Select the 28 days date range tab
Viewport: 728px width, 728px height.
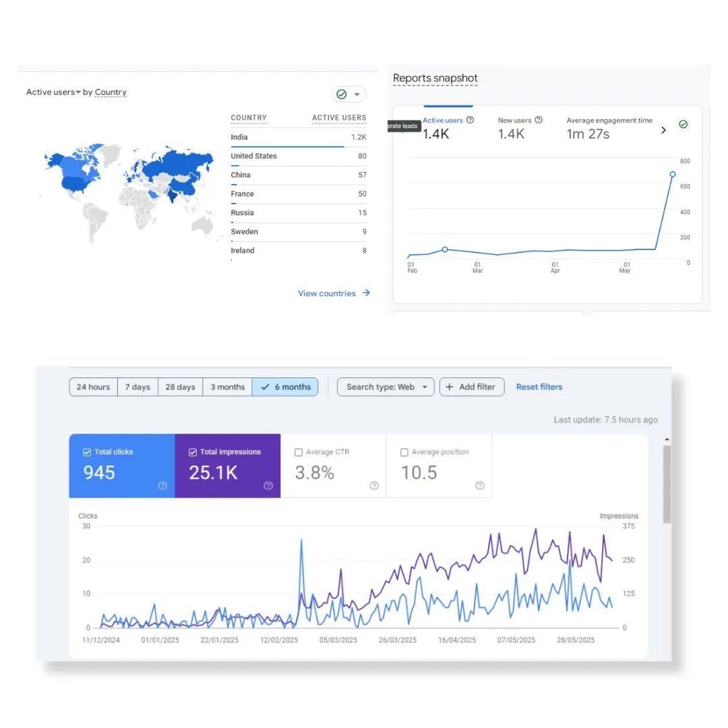tap(180, 387)
